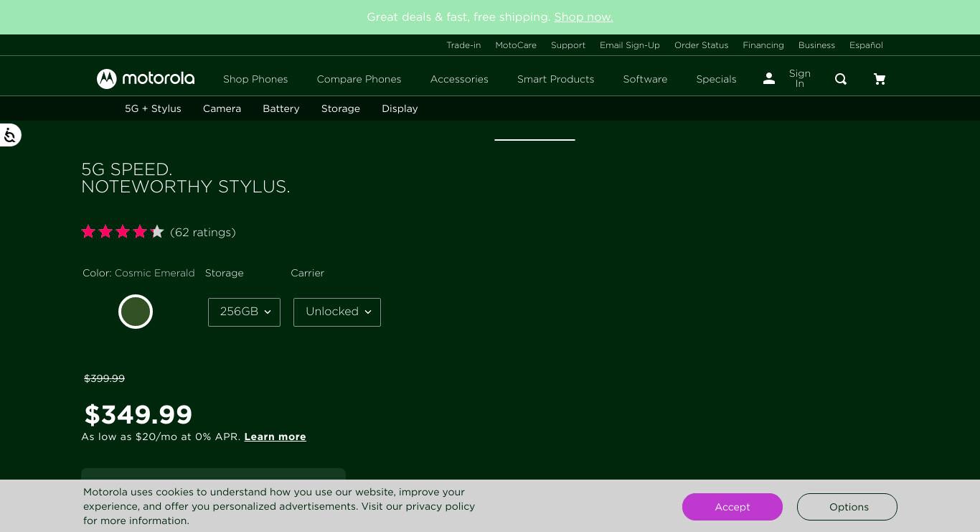Accept the cookies
980x532 pixels.
coord(732,507)
